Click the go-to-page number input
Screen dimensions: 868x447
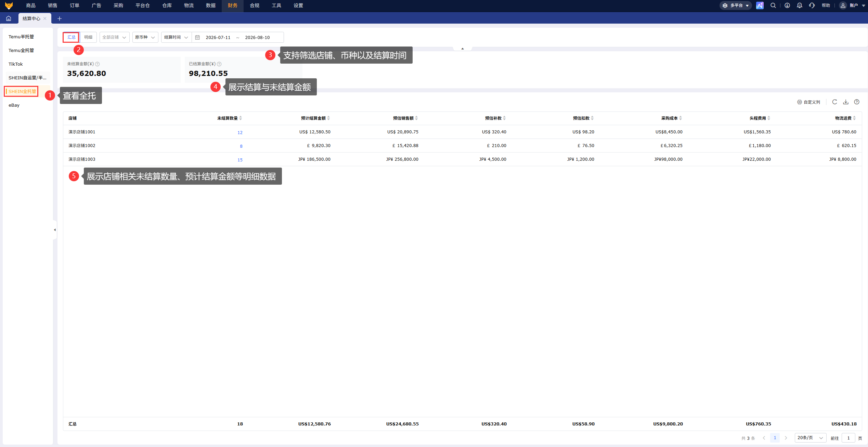point(848,438)
